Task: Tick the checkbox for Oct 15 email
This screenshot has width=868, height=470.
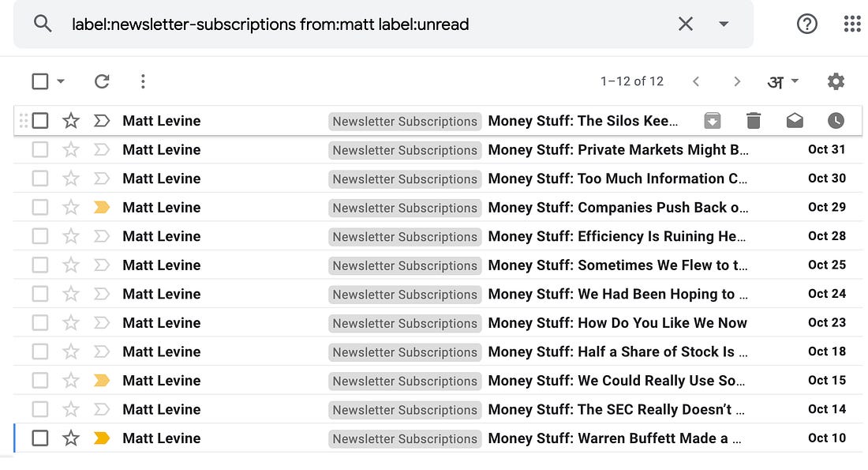Action: 40,380
